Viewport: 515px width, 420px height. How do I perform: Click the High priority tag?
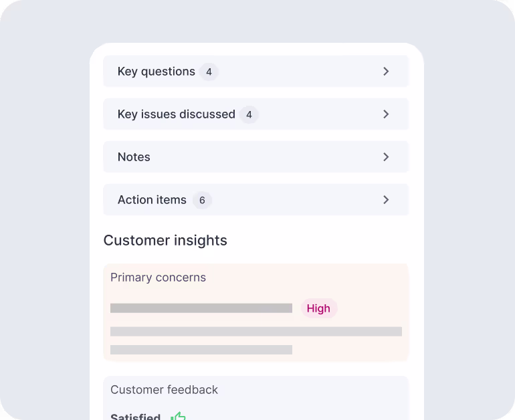point(318,308)
